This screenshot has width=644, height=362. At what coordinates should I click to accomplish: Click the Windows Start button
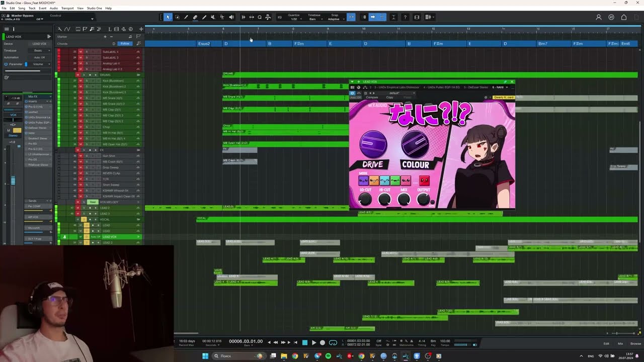tap(205, 356)
